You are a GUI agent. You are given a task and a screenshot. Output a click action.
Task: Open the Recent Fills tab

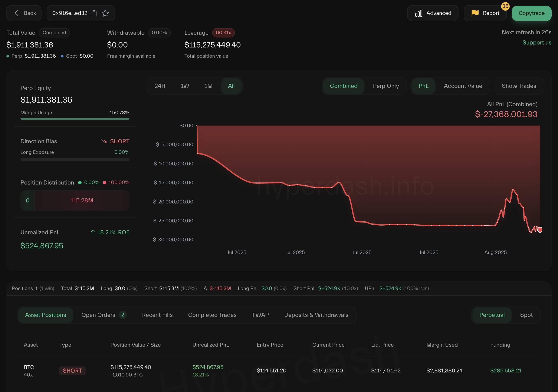click(157, 315)
